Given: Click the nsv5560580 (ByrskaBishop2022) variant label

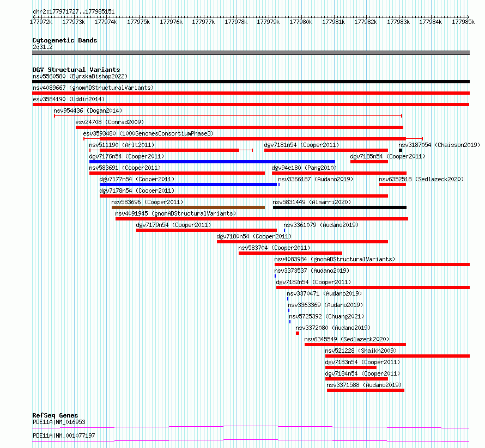Looking at the screenshot, I should pos(80,76).
